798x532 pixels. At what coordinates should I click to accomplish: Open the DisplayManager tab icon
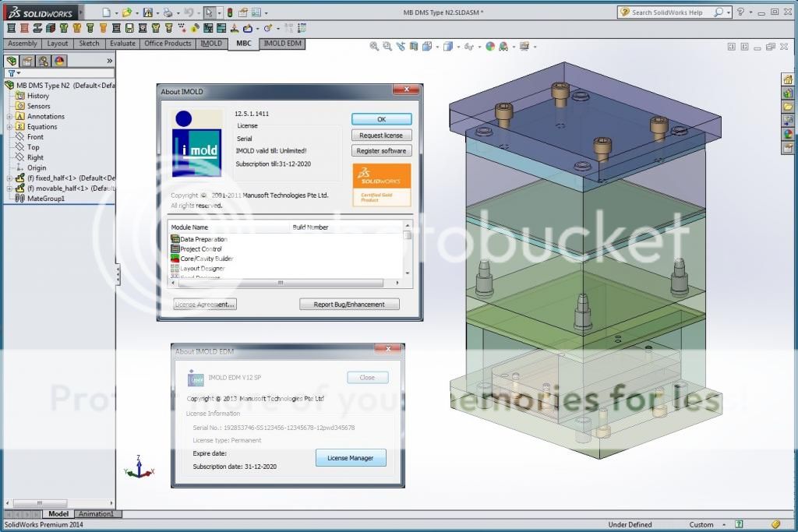[x=60, y=61]
